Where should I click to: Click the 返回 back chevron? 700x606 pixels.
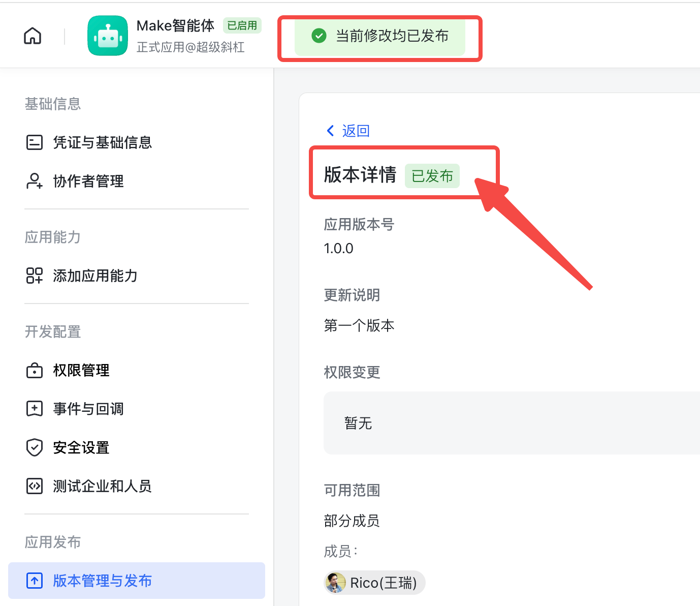tap(330, 131)
